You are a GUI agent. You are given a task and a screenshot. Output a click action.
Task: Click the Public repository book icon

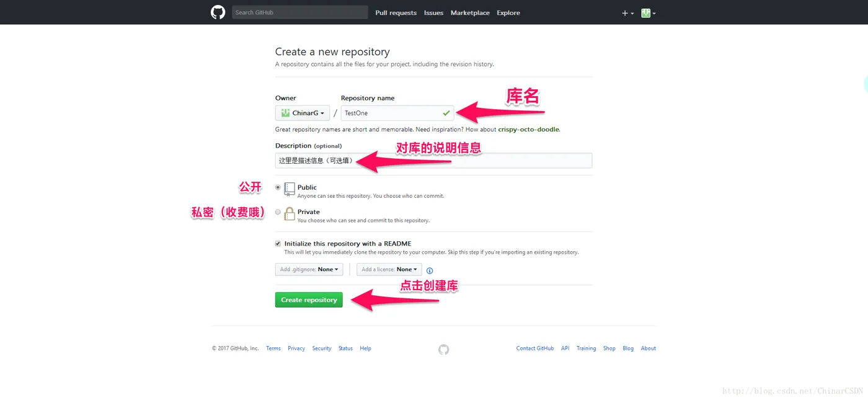tap(290, 189)
